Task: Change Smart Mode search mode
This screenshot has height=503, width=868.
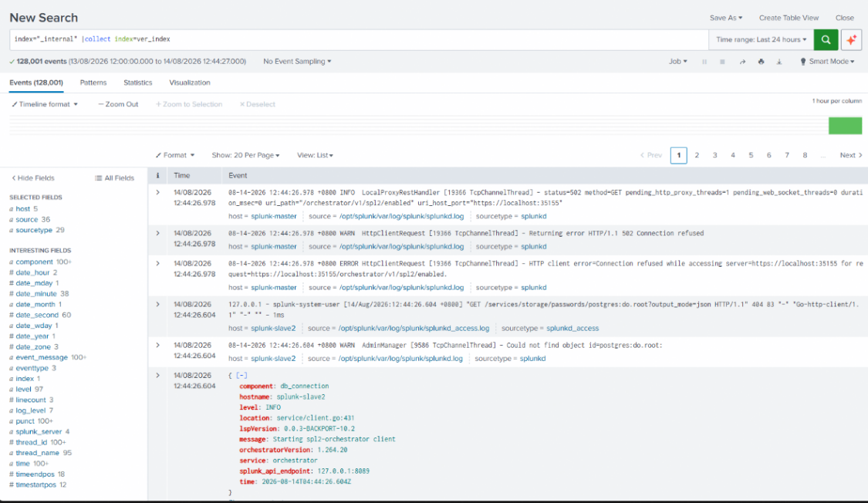Action: [x=827, y=62]
